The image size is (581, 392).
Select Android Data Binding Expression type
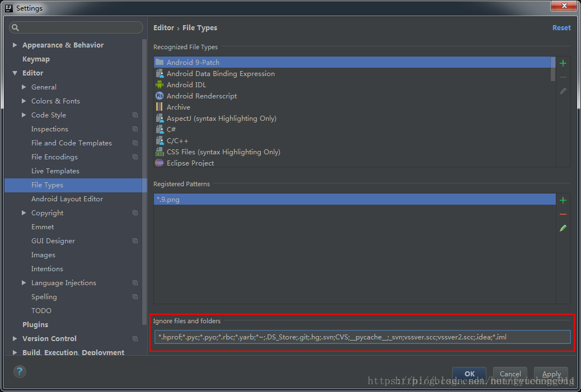pos(221,74)
